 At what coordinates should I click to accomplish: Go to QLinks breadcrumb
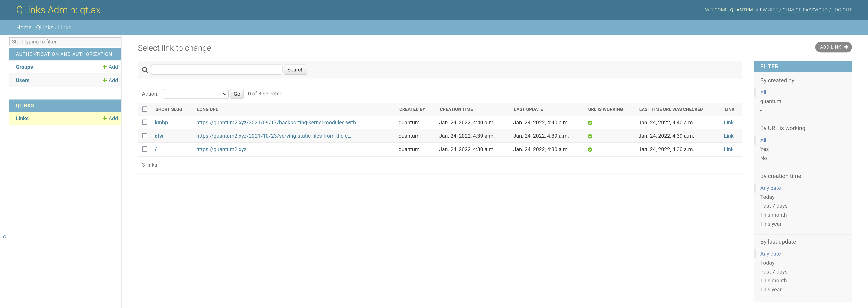45,27
